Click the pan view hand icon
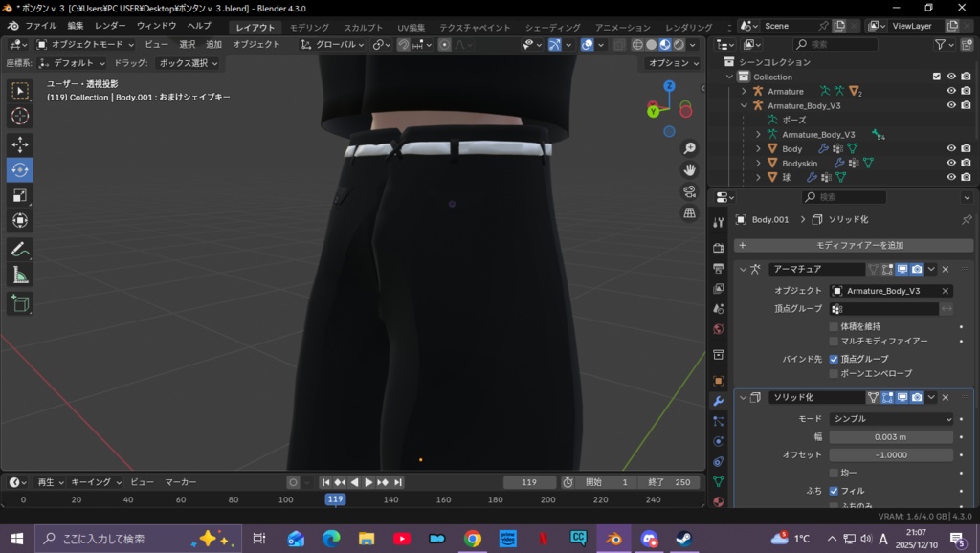Image resolution: width=980 pixels, height=553 pixels. click(x=689, y=170)
